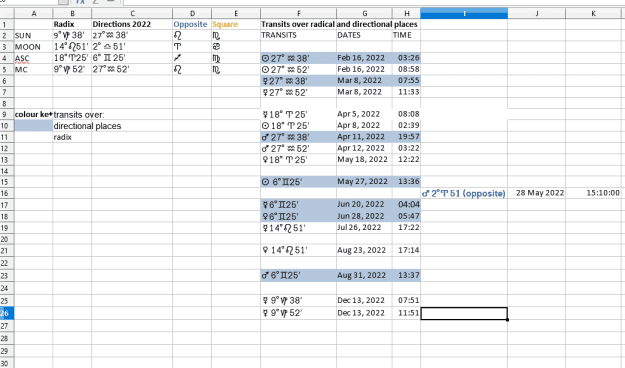This screenshot has width=625, height=368.
Task: Select row 16 header
Action: [7, 193]
